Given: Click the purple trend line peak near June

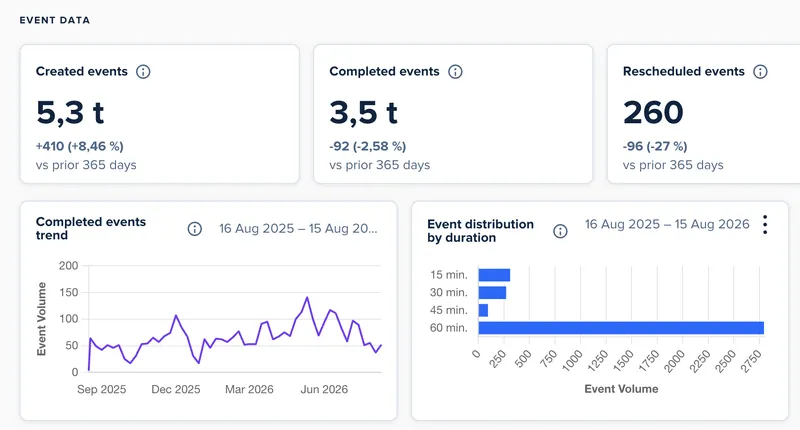Looking at the screenshot, I should pyautogui.click(x=307, y=297).
